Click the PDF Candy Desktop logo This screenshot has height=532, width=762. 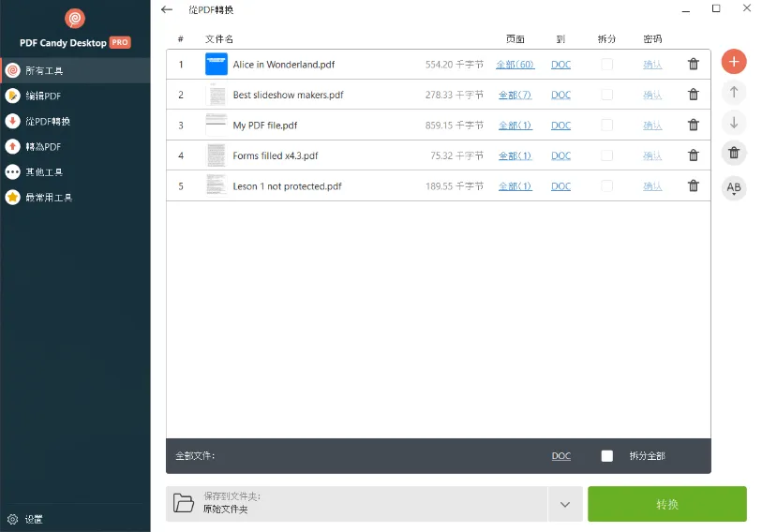click(x=75, y=19)
